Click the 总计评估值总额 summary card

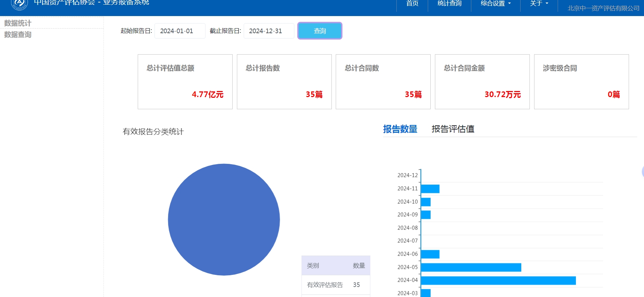click(x=185, y=82)
